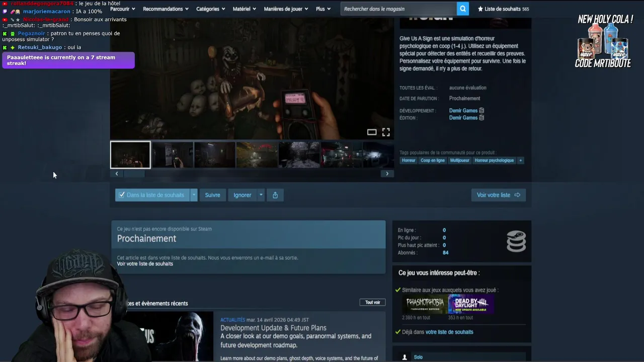The height and width of the screenshot is (362, 644).
Task: Select the fourth screenshot thumbnail
Action: (x=257, y=155)
